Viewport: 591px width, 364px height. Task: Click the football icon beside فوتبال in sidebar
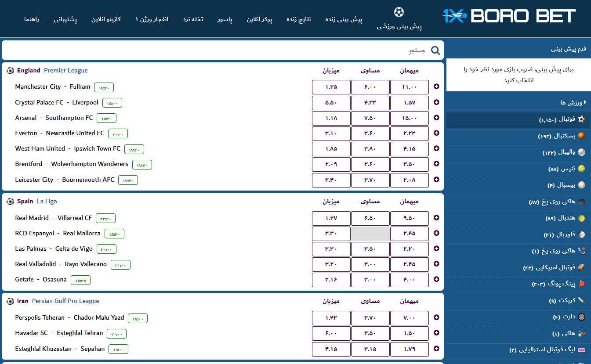pyautogui.click(x=581, y=119)
